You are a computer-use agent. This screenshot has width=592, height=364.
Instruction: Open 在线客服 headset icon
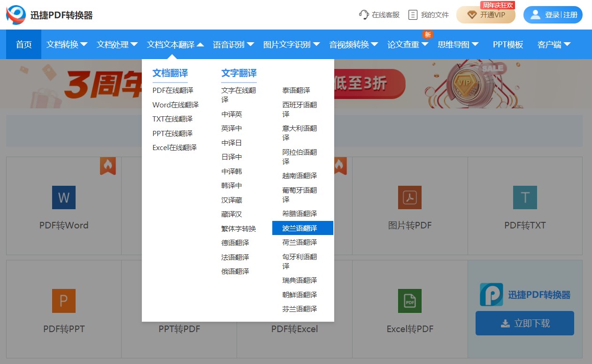pos(364,15)
